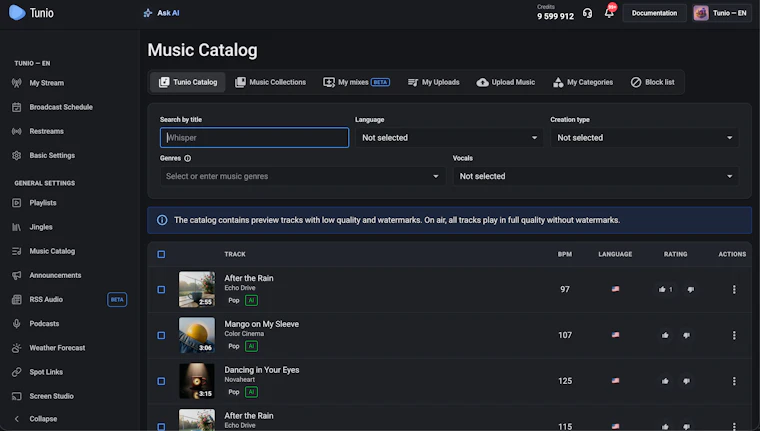Open Podcasts microphone icon in the sidebar
This screenshot has height=431, width=760.
[x=16, y=323]
